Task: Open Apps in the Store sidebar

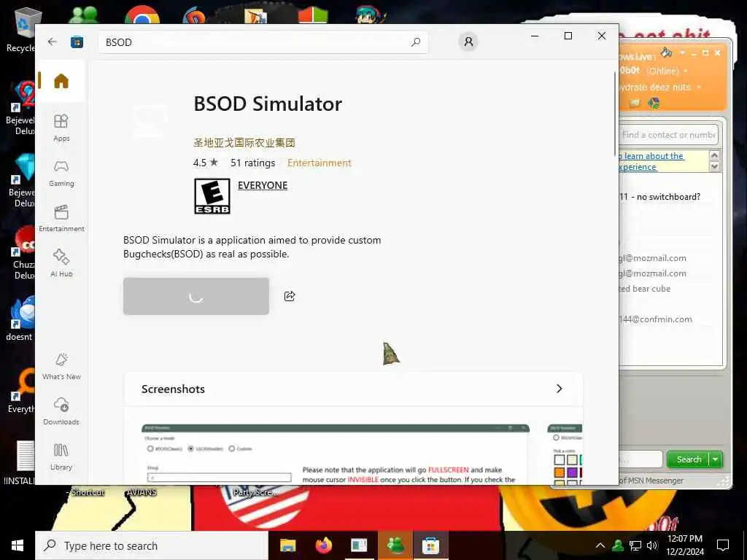Action: 61,128
